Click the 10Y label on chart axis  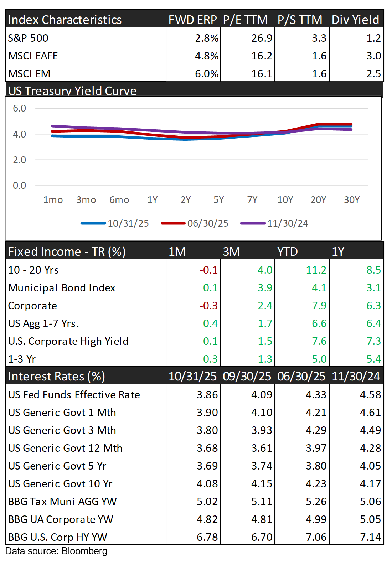tap(285, 200)
